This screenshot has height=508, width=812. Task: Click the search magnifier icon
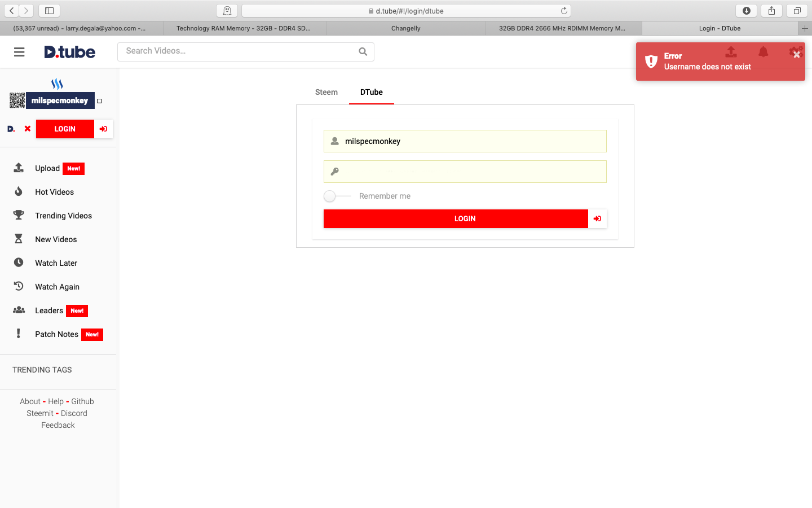[363, 52]
